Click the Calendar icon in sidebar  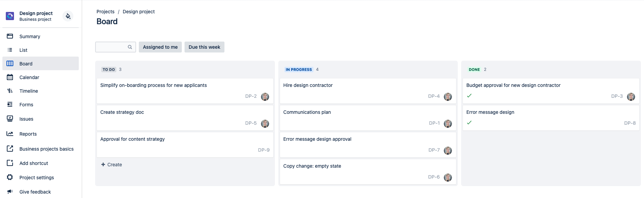(x=10, y=77)
